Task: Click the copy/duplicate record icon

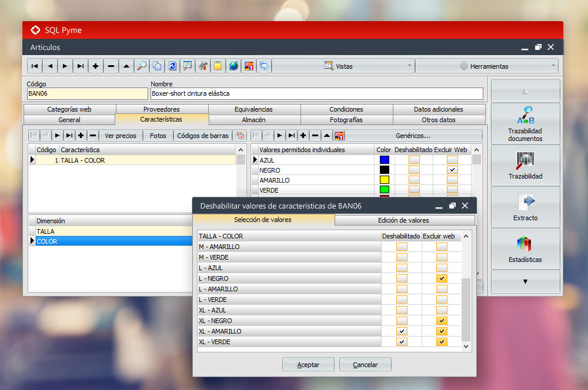Action: coord(157,66)
